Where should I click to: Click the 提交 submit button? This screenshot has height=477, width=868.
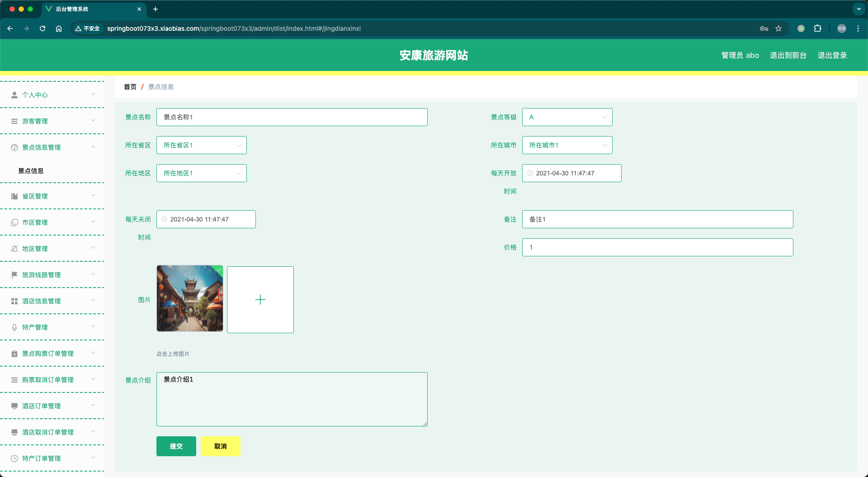click(x=176, y=446)
